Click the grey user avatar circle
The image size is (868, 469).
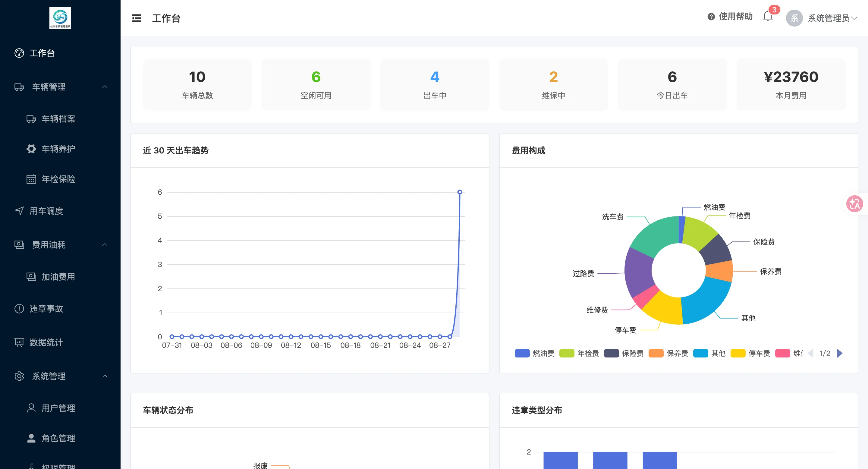pos(794,18)
